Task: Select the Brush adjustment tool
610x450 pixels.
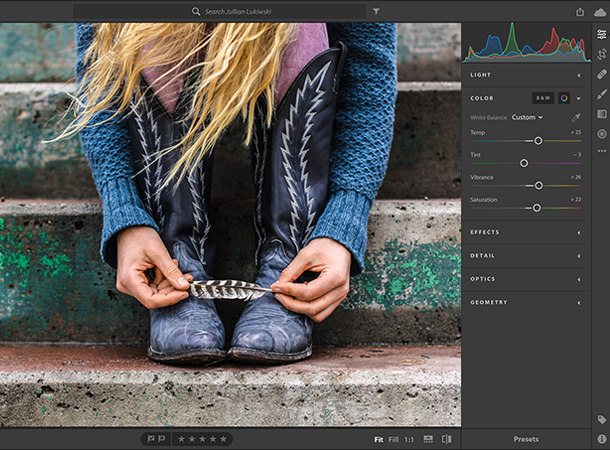Action: click(x=601, y=94)
